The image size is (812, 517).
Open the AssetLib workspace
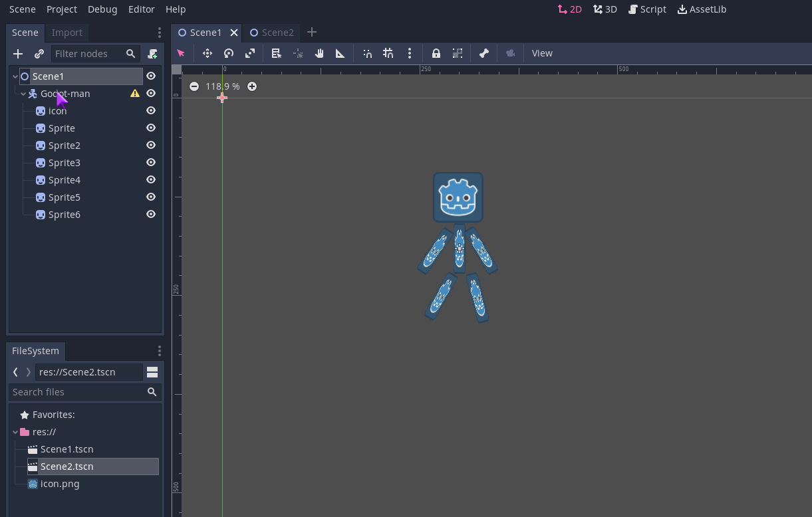pyautogui.click(x=702, y=9)
